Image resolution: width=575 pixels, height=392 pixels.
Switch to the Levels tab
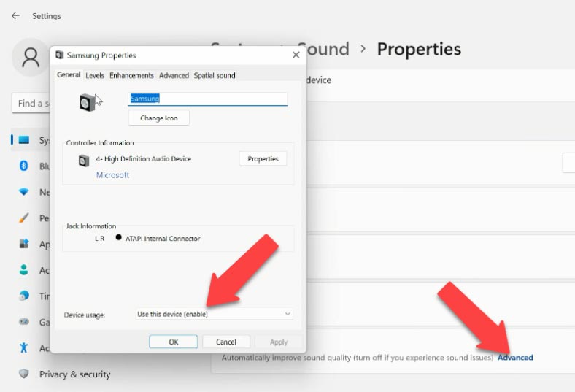click(x=95, y=75)
